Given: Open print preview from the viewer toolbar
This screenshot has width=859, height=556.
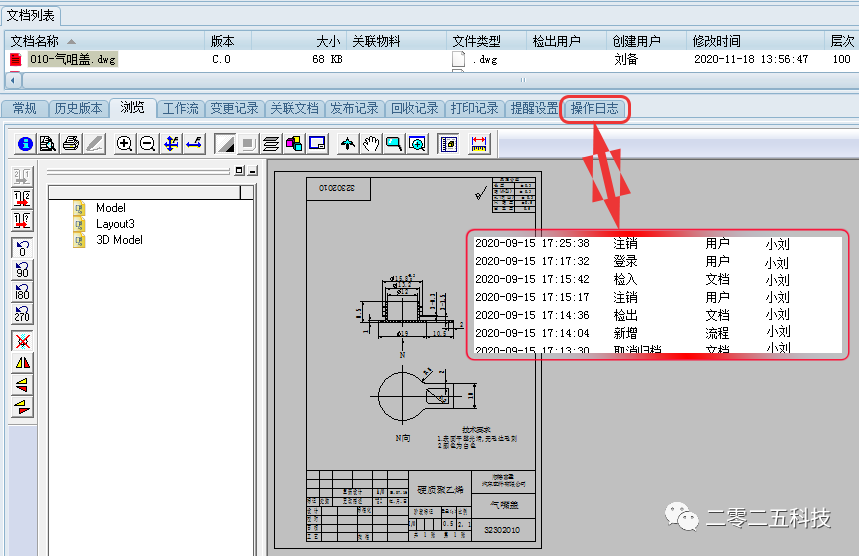Looking at the screenshot, I should [47, 144].
